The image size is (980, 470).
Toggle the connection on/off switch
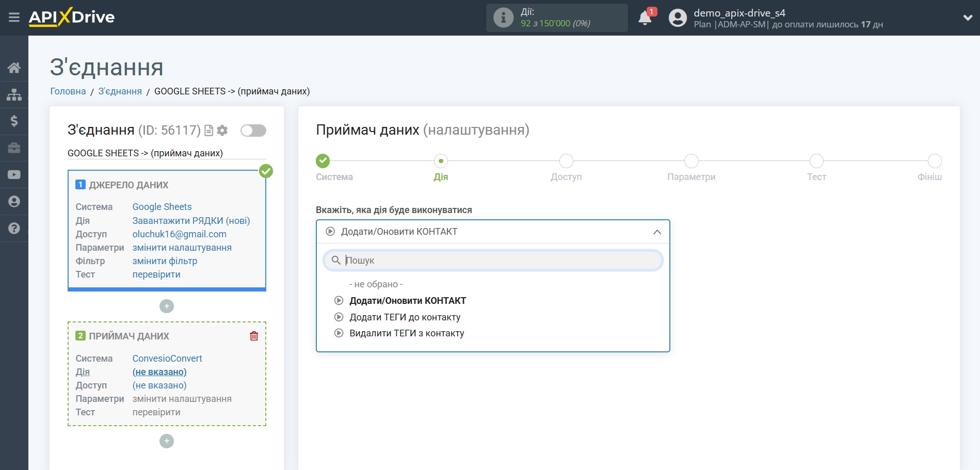tap(253, 131)
